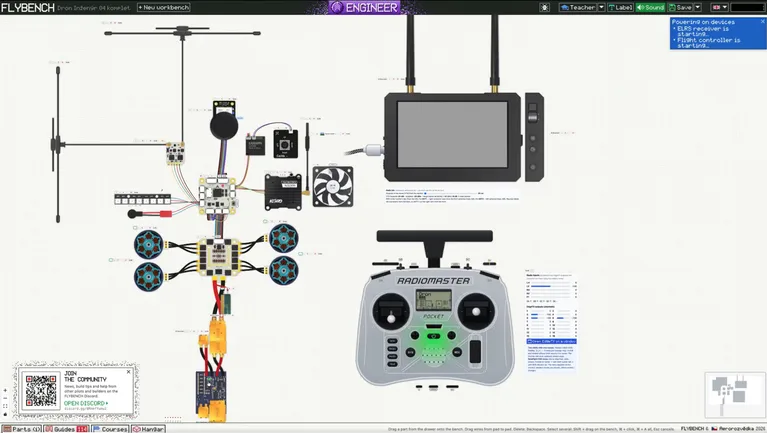
Task: Select the bottom-left motor
Action: [149, 276]
